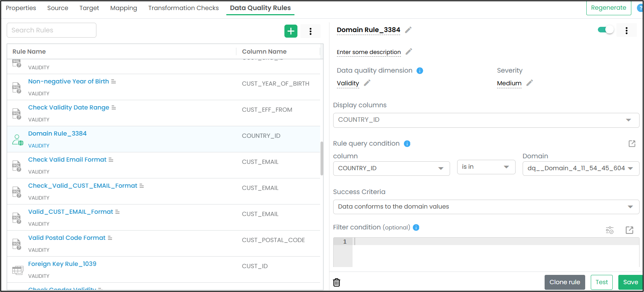Click the Search Rules input field
644x292 pixels.
(51, 30)
